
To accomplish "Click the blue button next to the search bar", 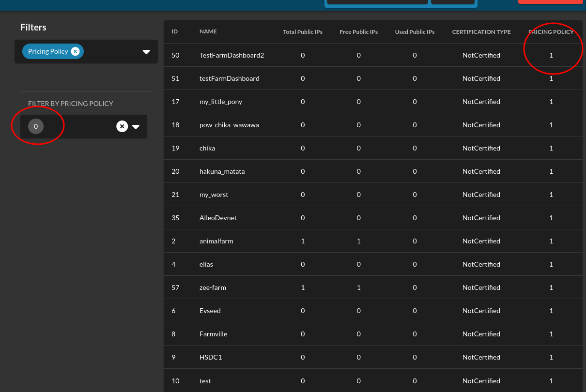I will 453,2.
